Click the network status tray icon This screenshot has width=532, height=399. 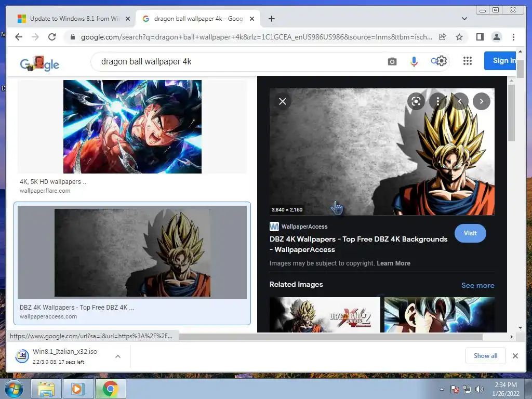[467, 389]
